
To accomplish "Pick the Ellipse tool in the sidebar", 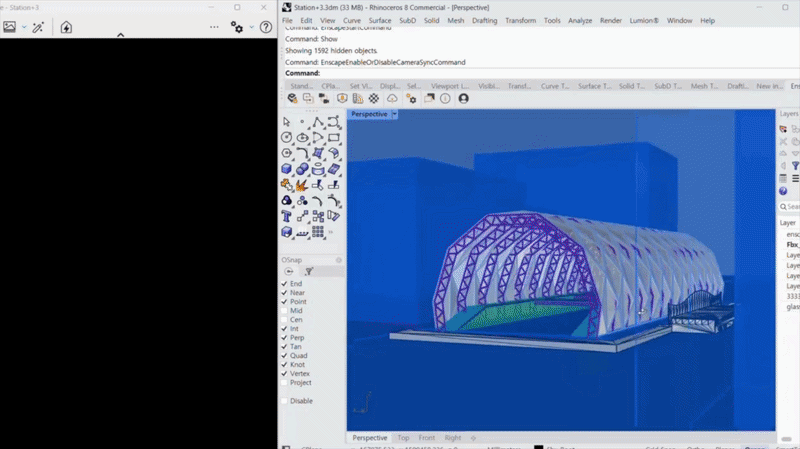I will [x=302, y=138].
